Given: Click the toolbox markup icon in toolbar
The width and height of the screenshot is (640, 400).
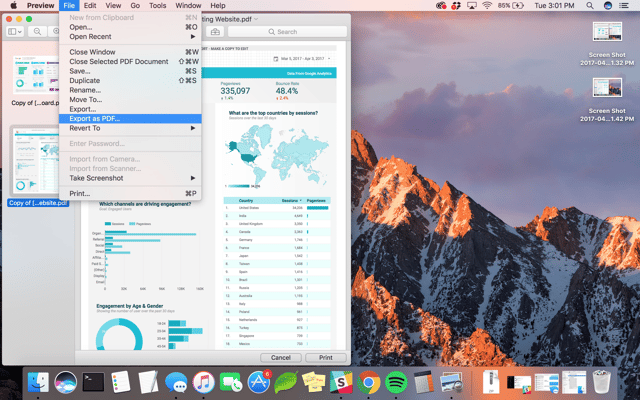Looking at the screenshot, I should (215, 31).
